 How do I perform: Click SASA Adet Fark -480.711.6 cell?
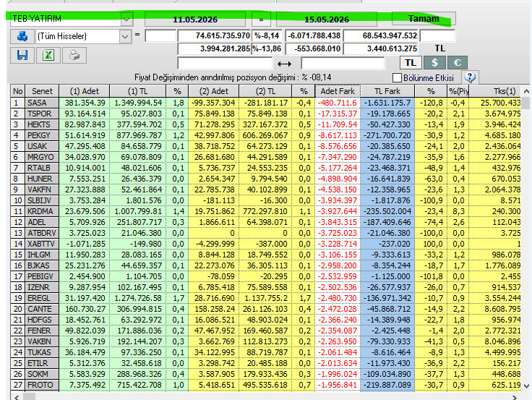click(338, 103)
